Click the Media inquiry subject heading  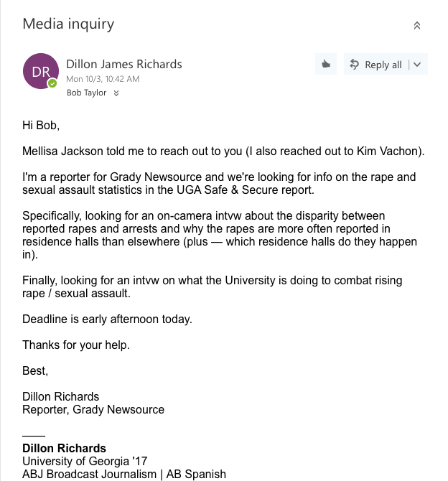68,24
